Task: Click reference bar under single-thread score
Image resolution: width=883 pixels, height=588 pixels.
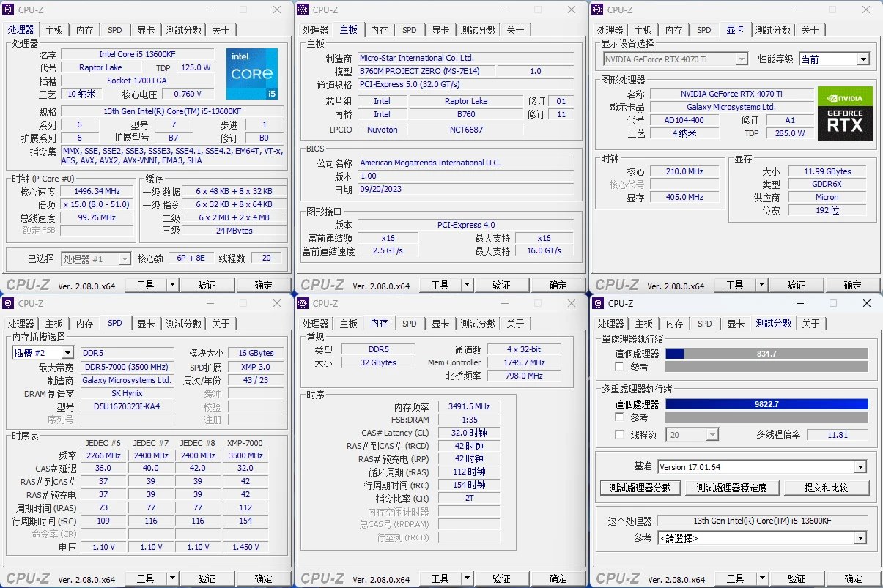Action: pos(766,366)
